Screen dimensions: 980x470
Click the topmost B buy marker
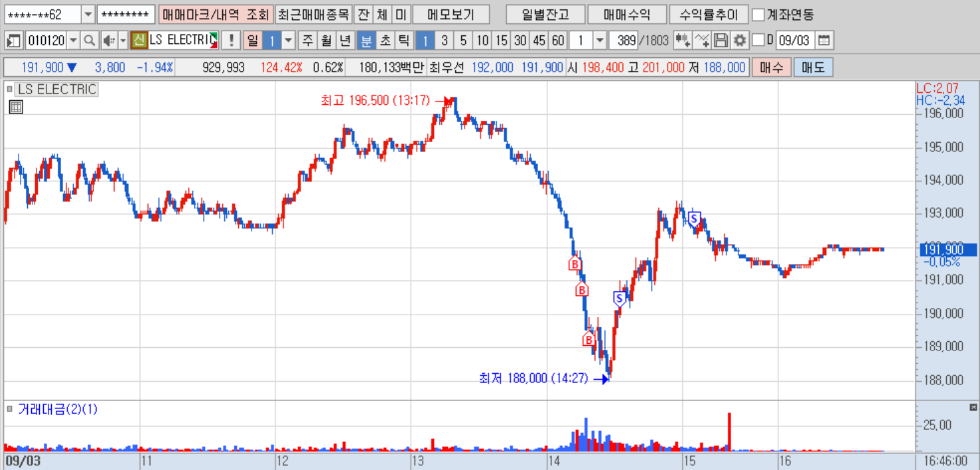pos(575,264)
